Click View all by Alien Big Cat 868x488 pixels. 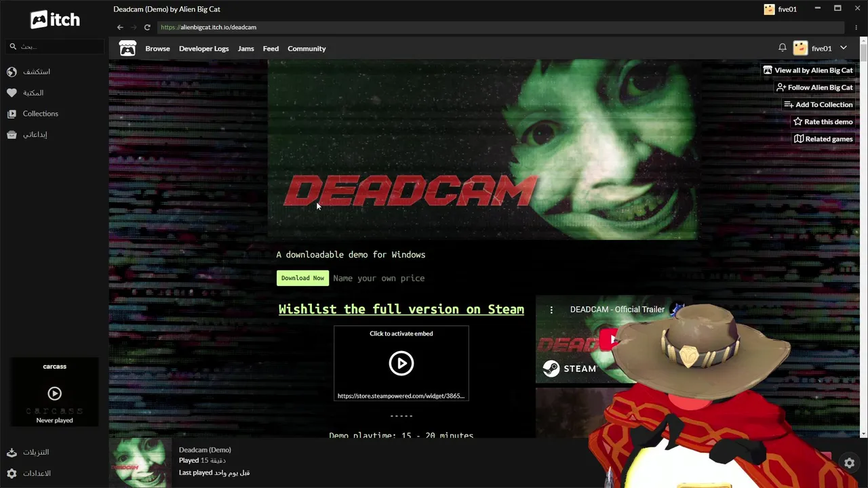pos(808,70)
